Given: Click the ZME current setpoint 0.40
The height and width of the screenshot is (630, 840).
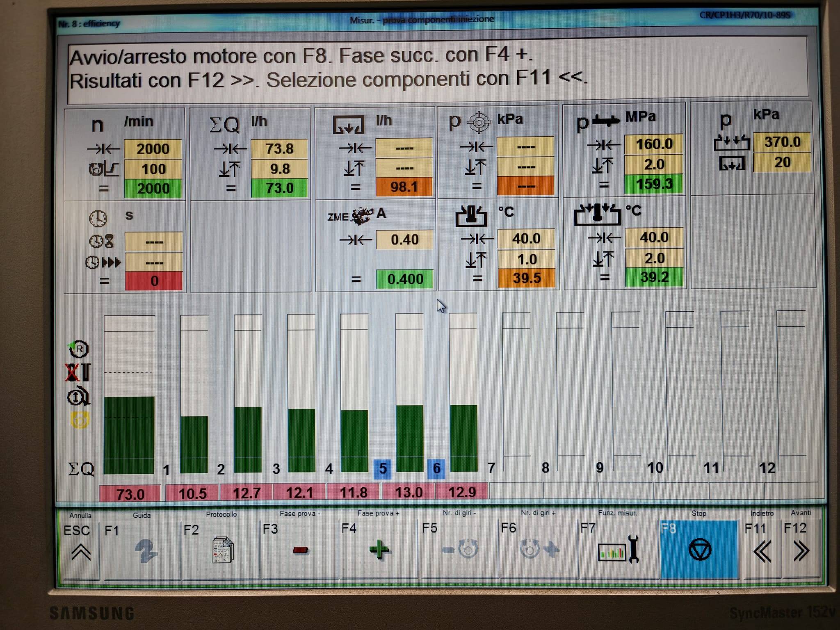Looking at the screenshot, I should pyautogui.click(x=404, y=240).
